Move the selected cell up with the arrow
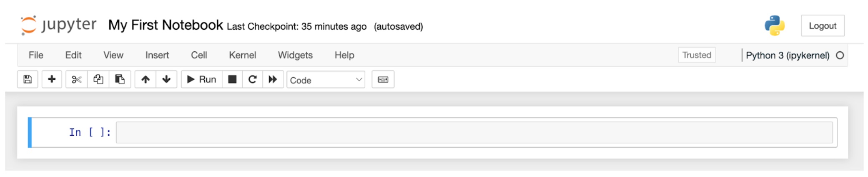Image resolution: width=868 pixels, height=177 pixels. click(146, 79)
